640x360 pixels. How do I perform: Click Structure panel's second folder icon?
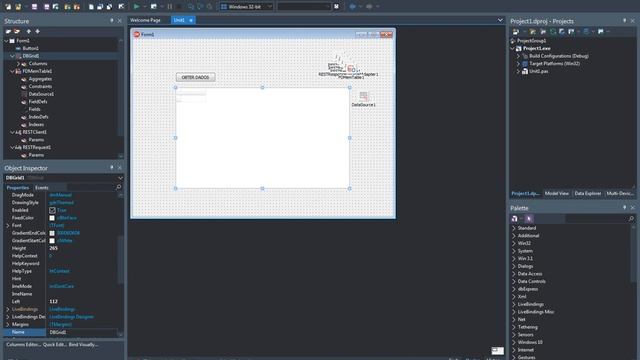17,31
